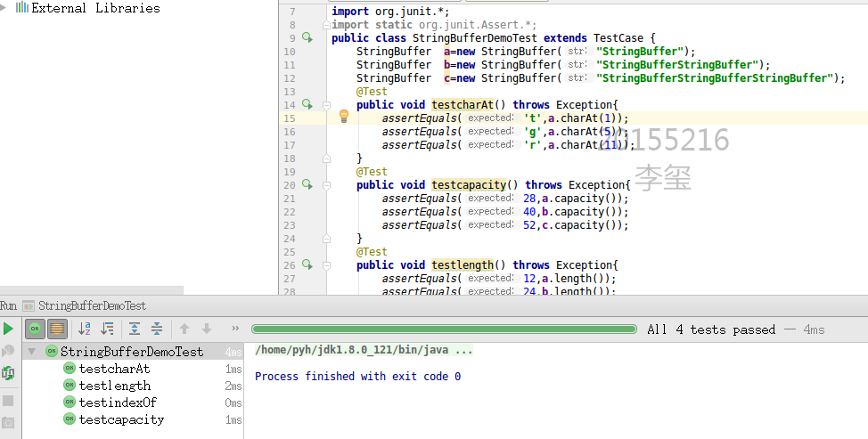Toggle sort by duration icon
Image resolution: width=868 pixels, height=439 pixels.
click(108, 329)
